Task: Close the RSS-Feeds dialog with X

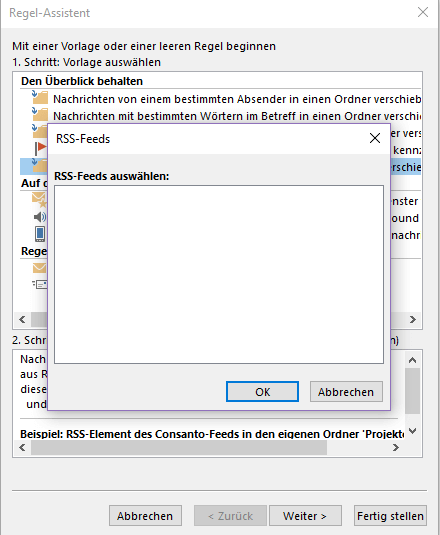Action: (375, 138)
